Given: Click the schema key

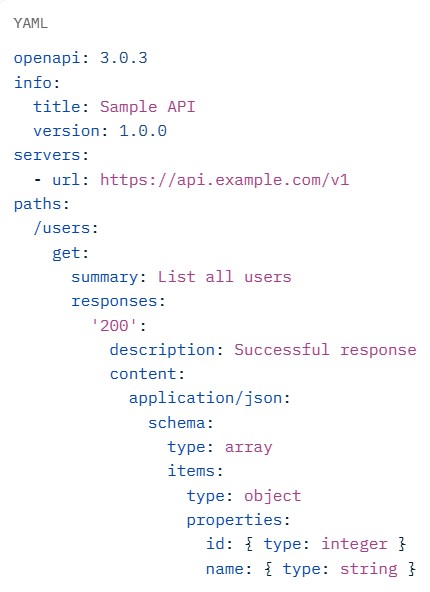Looking at the screenshot, I should (176, 423).
